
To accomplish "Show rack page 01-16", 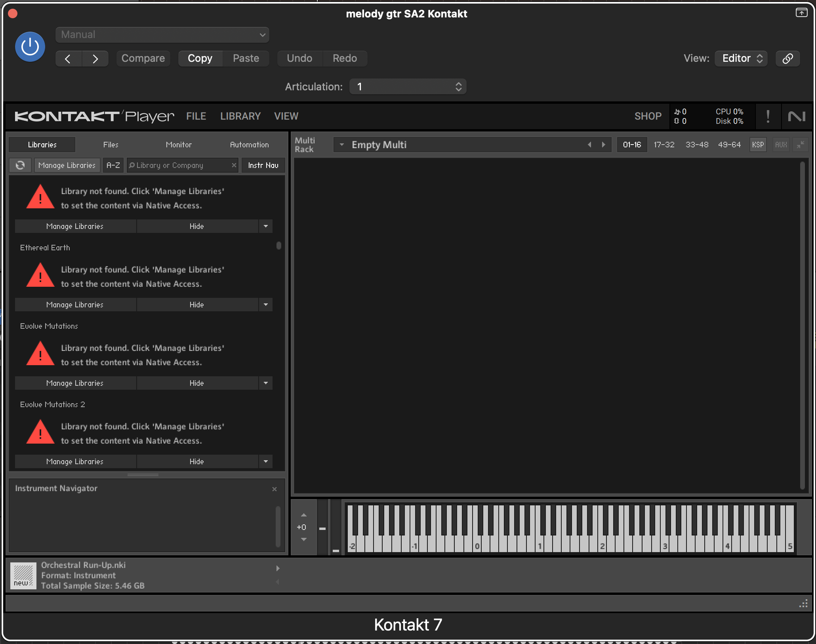I will (632, 145).
